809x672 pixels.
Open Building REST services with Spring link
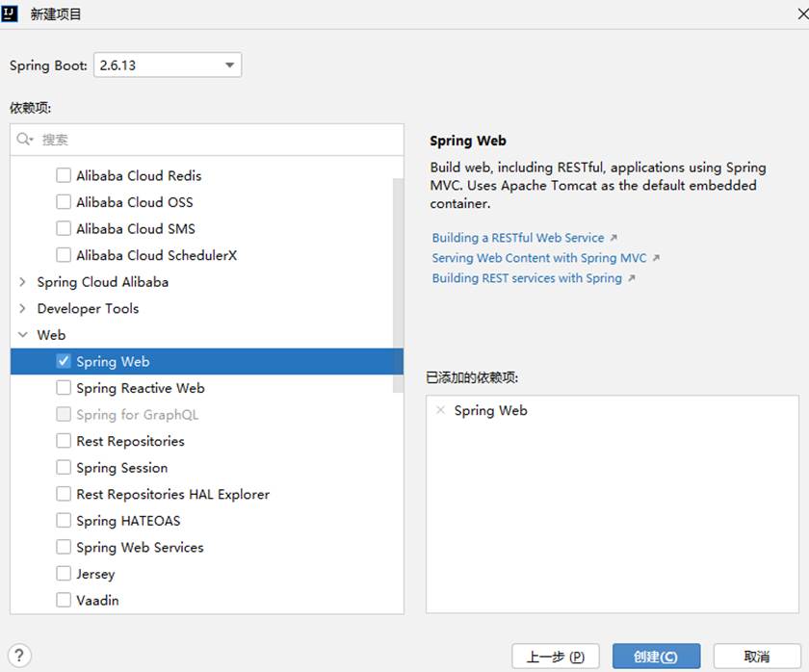(x=527, y=278)
